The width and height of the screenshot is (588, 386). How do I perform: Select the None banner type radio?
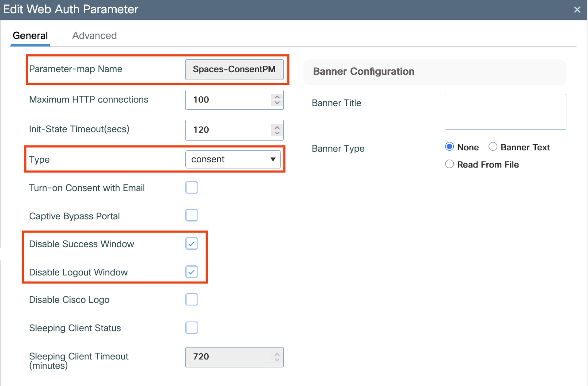coord(450,147)
